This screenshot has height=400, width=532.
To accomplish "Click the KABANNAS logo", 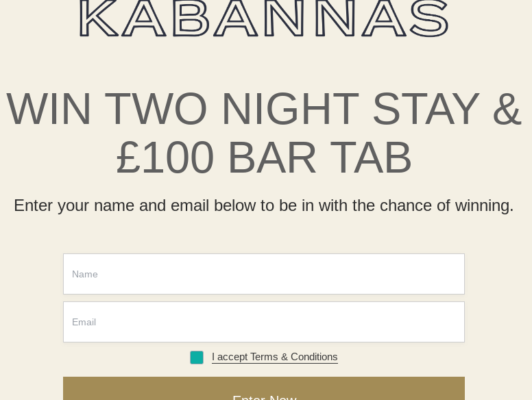I will 264,18.
